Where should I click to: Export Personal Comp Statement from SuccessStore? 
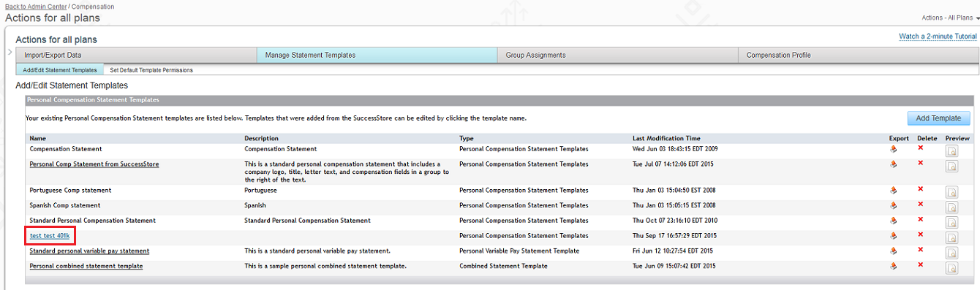pos(893,164)
